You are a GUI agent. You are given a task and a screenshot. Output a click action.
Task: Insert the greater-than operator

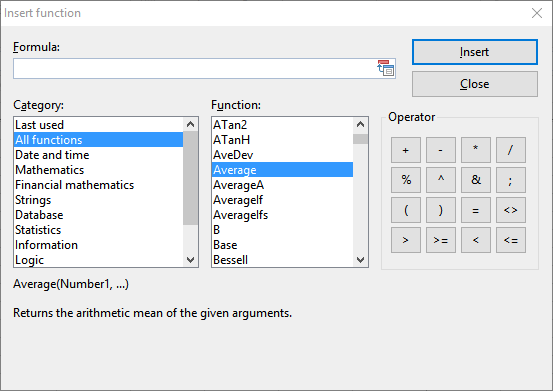(x=406, y=240)
